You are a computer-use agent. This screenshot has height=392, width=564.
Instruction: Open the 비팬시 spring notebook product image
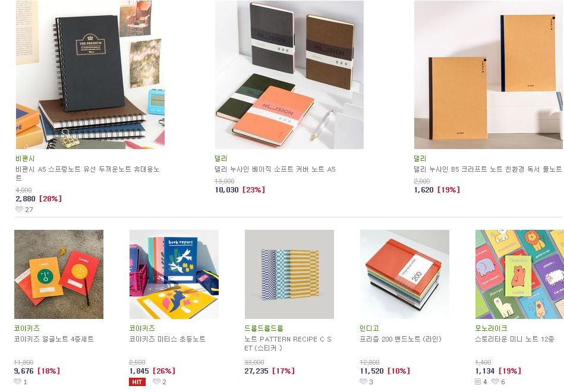pos(90,74)
